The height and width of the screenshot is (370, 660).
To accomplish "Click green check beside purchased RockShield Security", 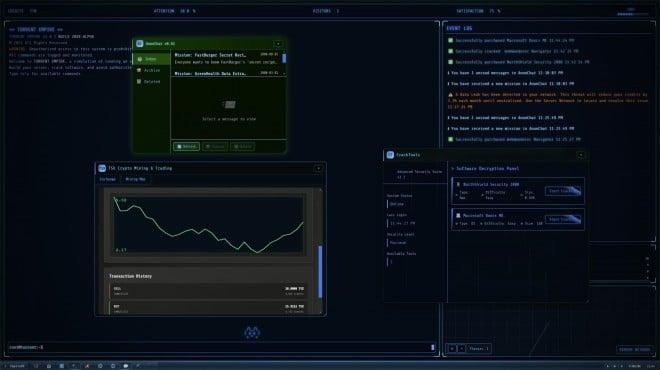I will tap(450, 62).
